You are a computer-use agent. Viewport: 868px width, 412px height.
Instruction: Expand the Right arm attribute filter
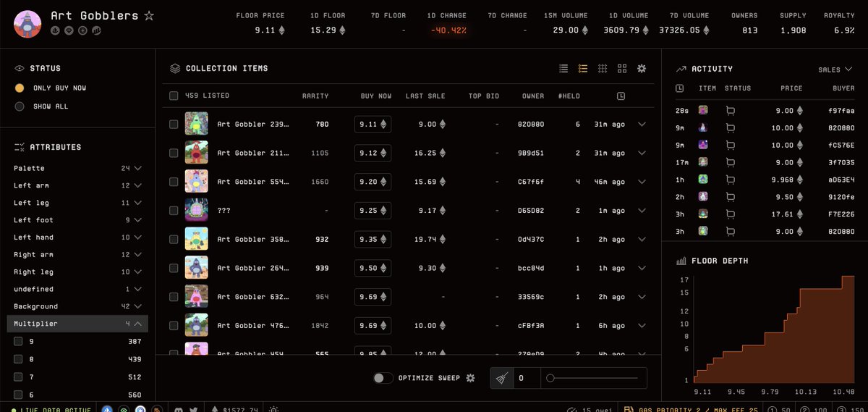click(78, 255)
